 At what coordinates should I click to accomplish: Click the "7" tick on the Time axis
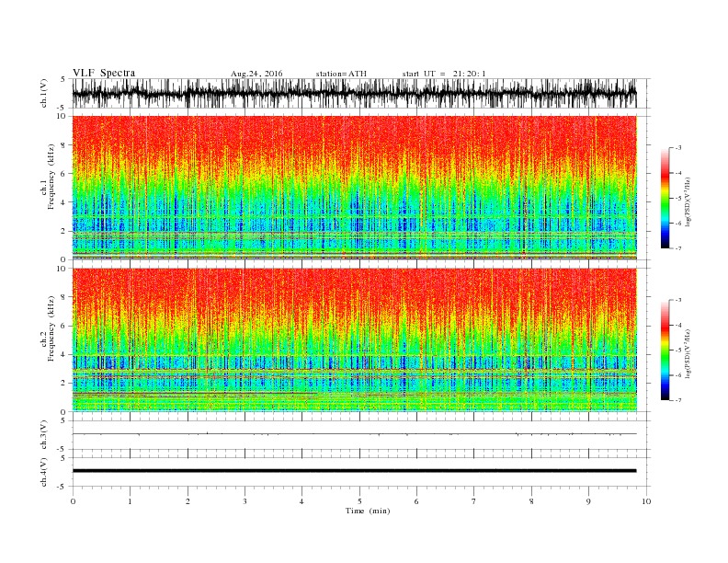[x=474, y=501]
